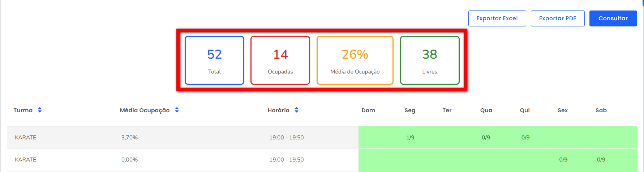
Task: Select the Ocupadas 14 summary card
Action: (x=280, y=60)
